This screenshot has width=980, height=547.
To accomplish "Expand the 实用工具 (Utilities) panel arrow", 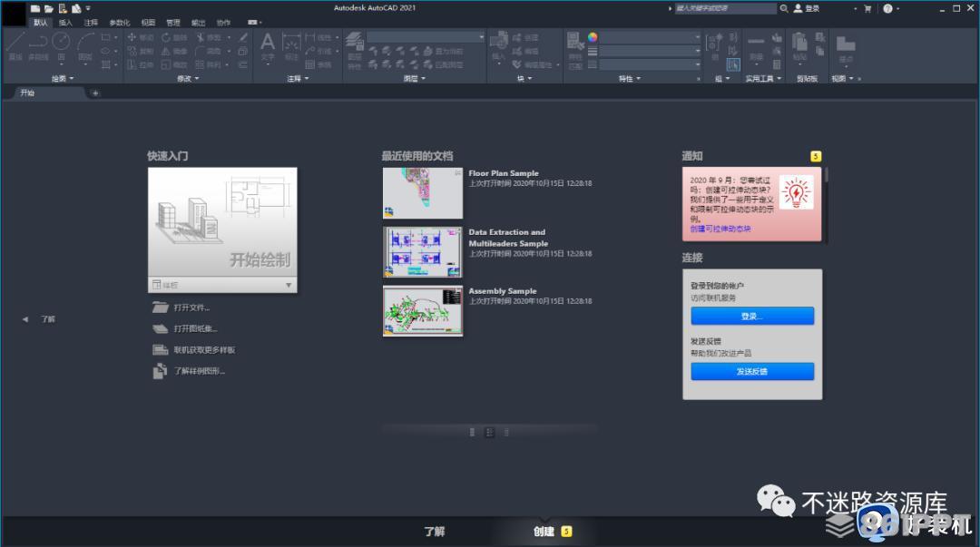I will tap(779, 79).
